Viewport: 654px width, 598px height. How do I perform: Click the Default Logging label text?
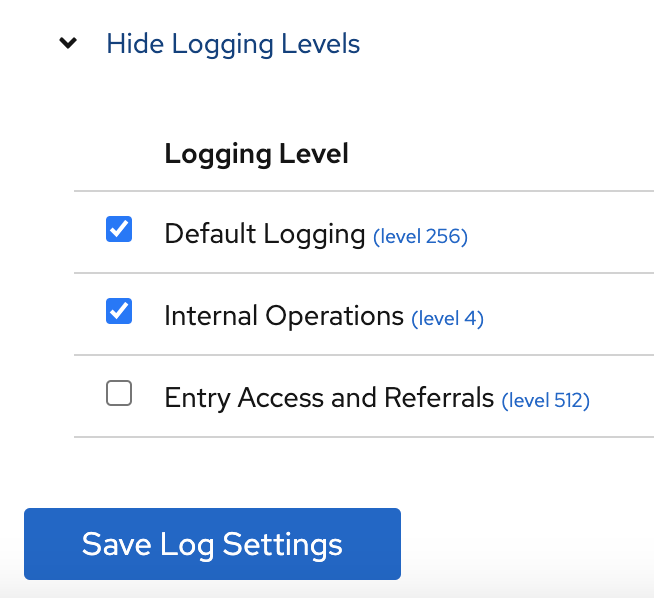(x=264, y=234)
